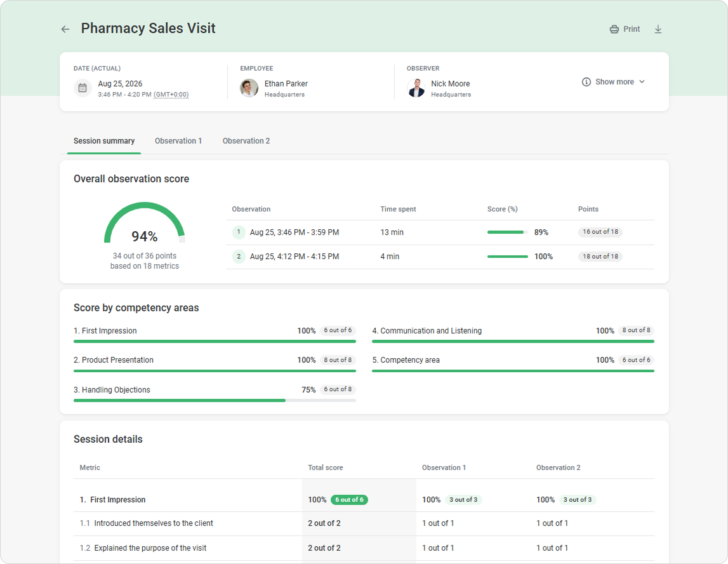
Task: Go back using the left arrow icon
Action: pyautogui.click(x=65, y=29)
